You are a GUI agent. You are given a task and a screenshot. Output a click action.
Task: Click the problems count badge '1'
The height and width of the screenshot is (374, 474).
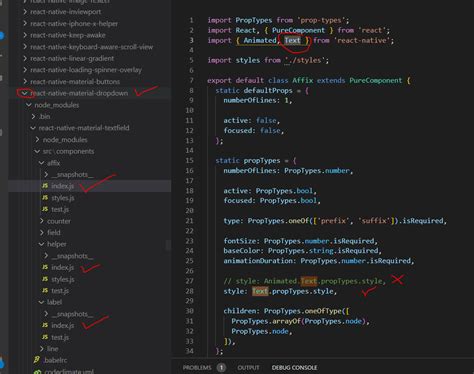pyautogui.click(x=221, y=367)
